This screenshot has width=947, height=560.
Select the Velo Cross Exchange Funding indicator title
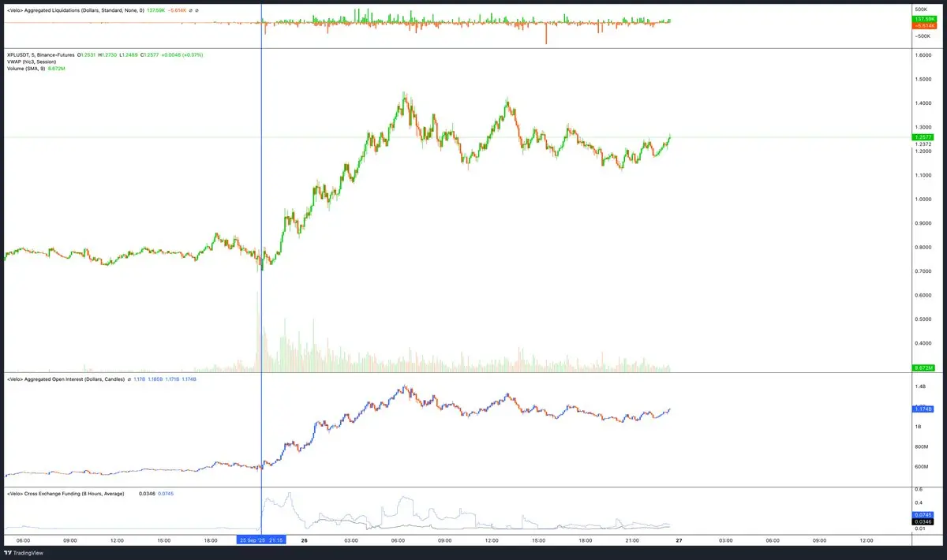pyautogui.click(x=66, y=494)
